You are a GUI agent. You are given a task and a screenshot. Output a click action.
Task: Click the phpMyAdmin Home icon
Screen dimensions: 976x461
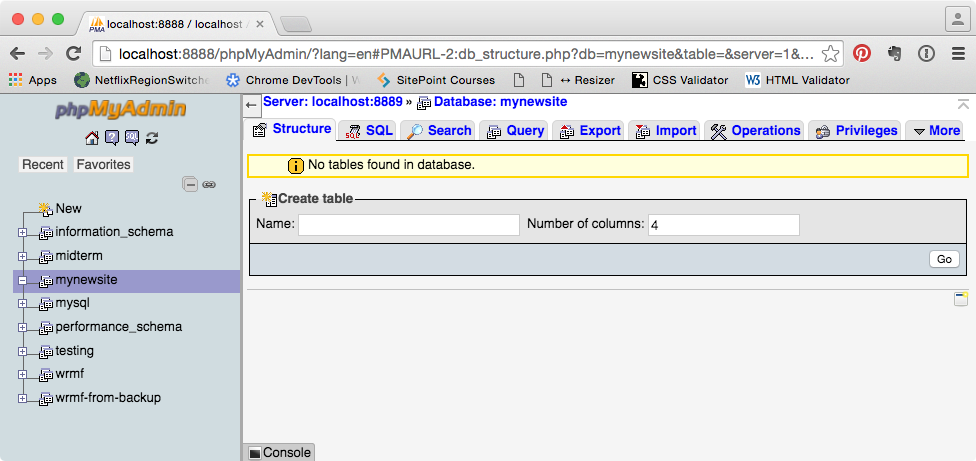(92, 137)
